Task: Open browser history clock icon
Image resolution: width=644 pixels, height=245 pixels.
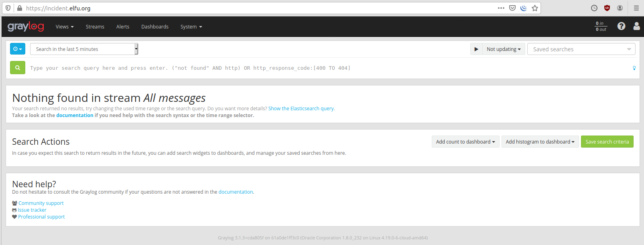Action: tap(594, 8)
